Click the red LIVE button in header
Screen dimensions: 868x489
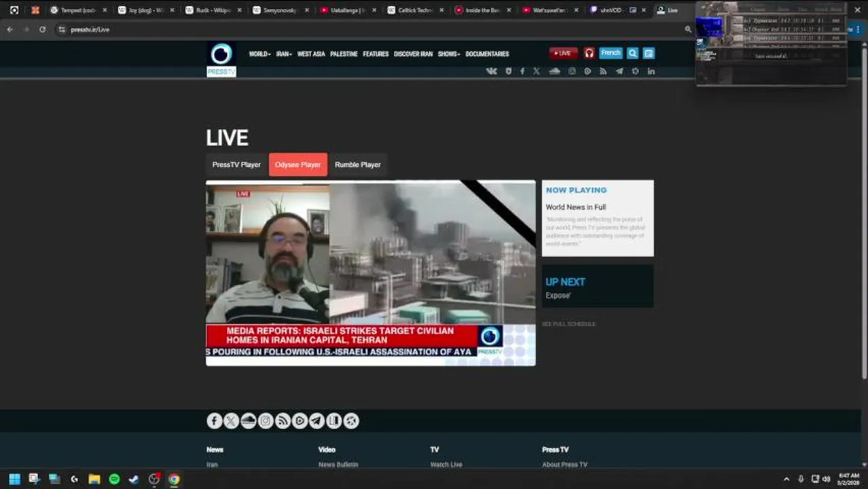click(564, 53)
